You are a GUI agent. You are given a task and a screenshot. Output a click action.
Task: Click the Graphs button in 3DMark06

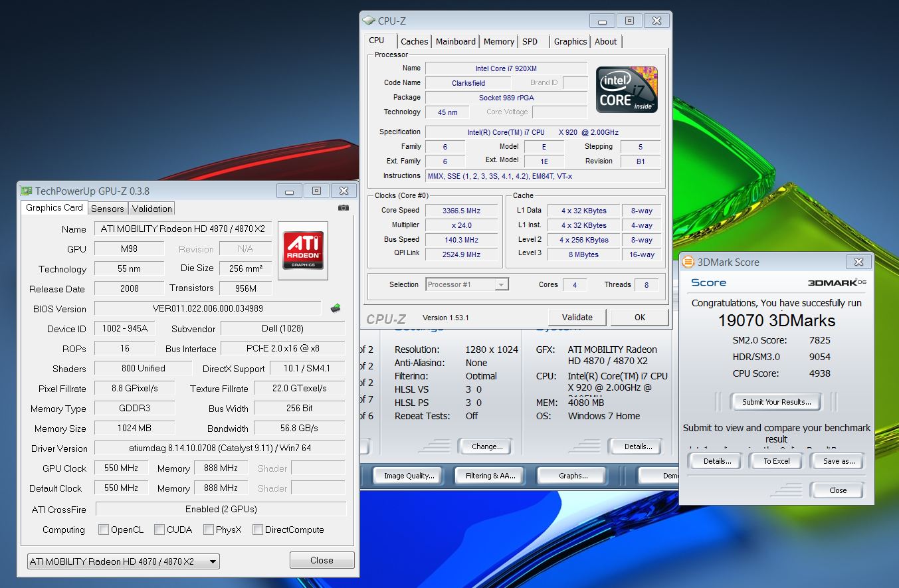coord(573,476)
